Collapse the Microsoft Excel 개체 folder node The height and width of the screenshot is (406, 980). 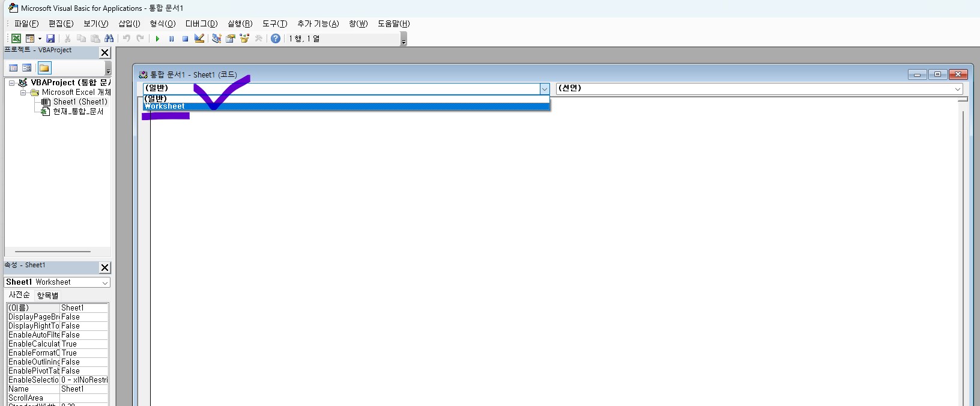click(23, 92)
